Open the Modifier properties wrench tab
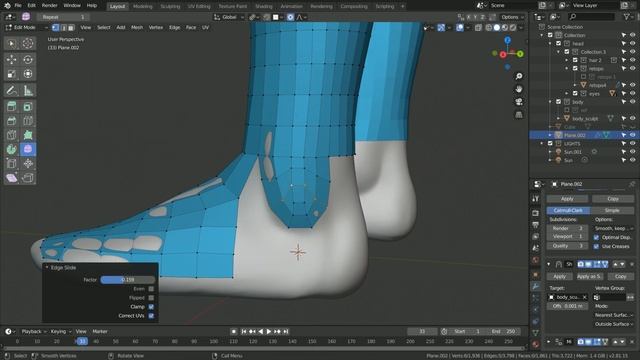 point(535,287)
